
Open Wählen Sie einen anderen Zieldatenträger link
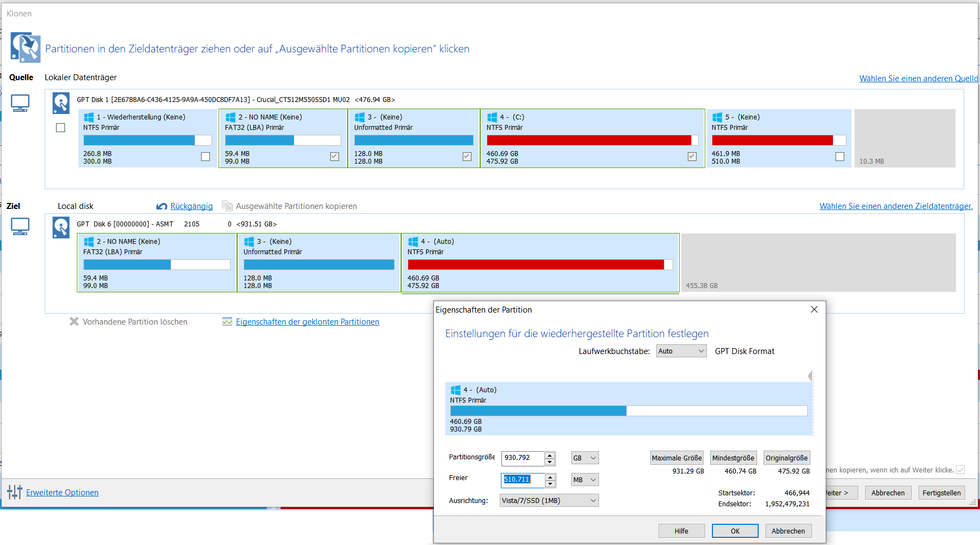pos(896,206)
